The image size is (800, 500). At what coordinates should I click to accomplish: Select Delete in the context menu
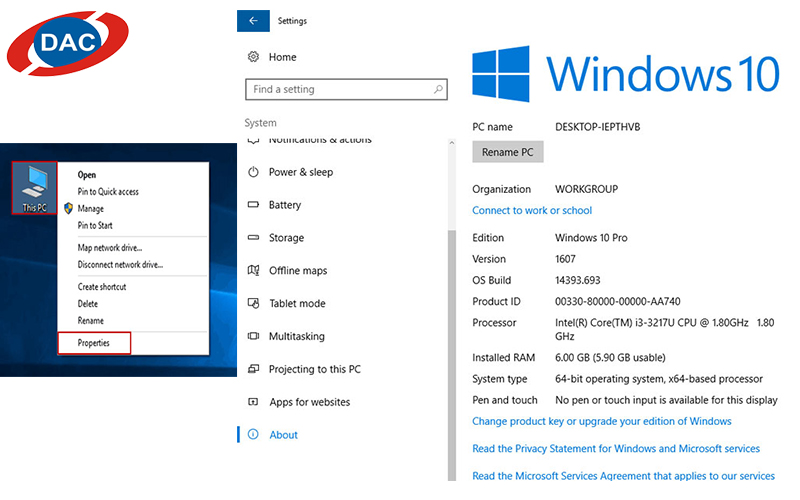tap(88, 304)
